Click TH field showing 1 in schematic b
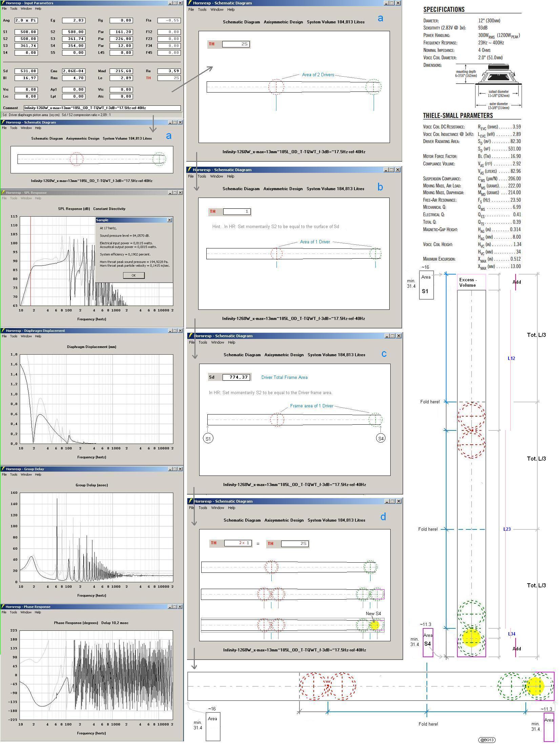This screenshot has height=747, width=560. [x=237, y=211]
